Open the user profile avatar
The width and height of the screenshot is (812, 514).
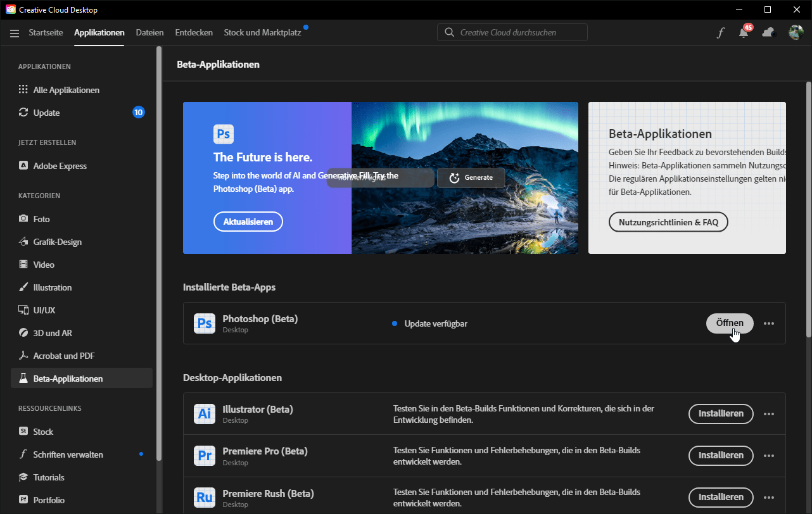pos(796,33)
